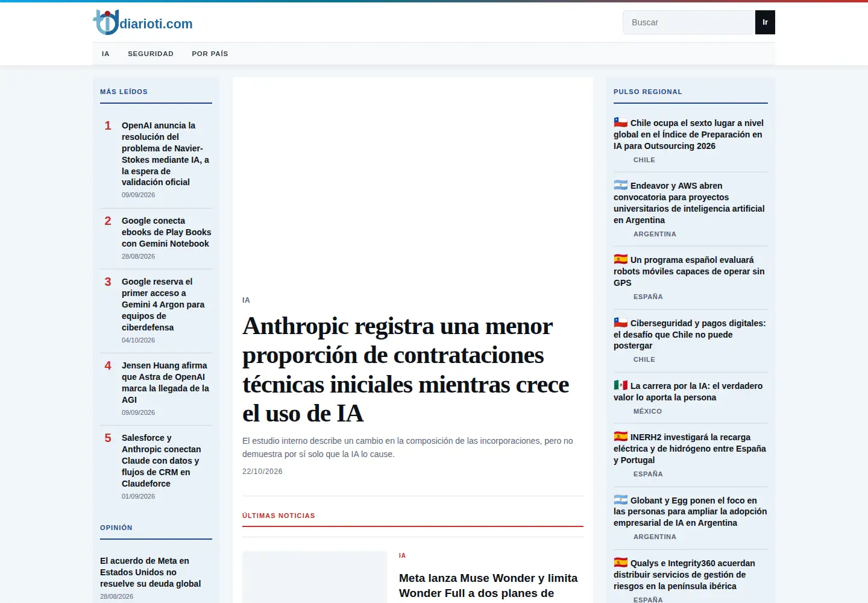Image resolution: width=868 pixels, height=603 pixels.
Task: Click the Spain flag beside Qualys e Integrity360
Action: click(x=621, y=563)
